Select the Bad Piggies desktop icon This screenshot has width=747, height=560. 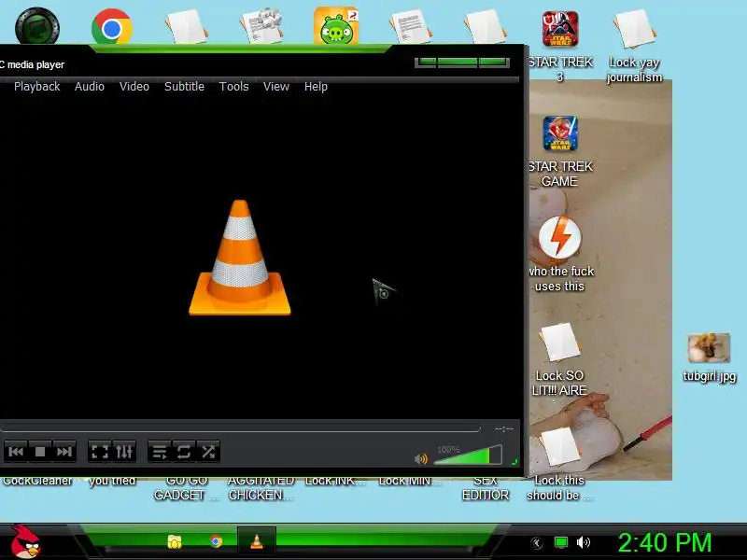tap(336, 26)
